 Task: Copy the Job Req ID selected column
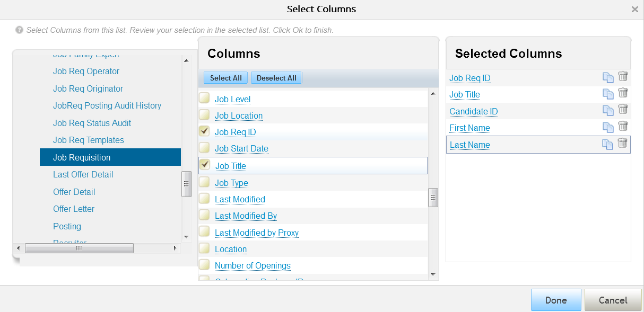608,77
